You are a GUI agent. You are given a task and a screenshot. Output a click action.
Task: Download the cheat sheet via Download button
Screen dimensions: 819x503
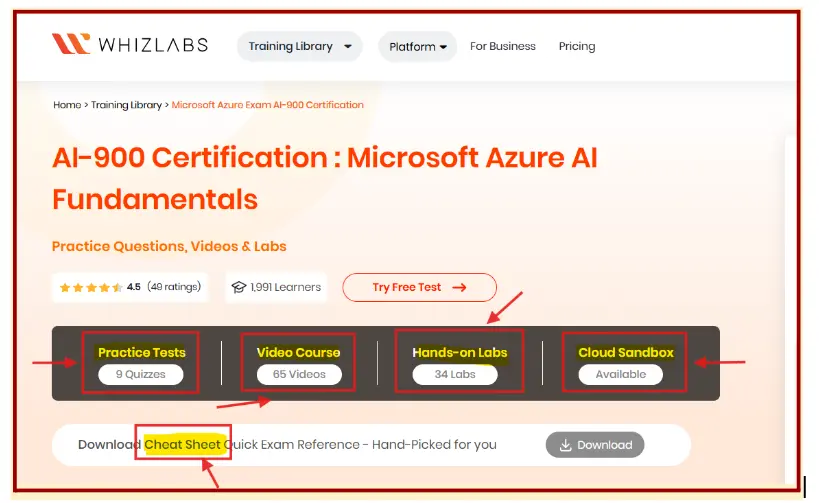pyautogui.click(x=595, y=445)
